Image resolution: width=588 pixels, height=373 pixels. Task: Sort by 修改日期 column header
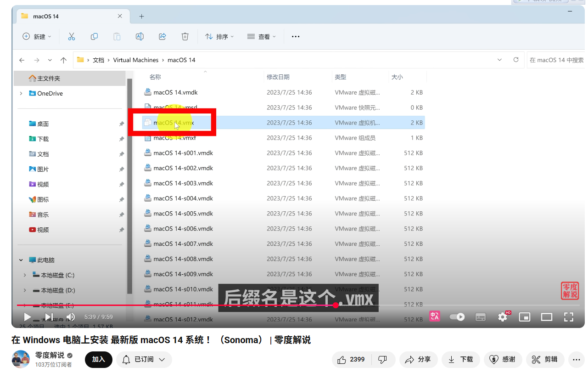278,77
